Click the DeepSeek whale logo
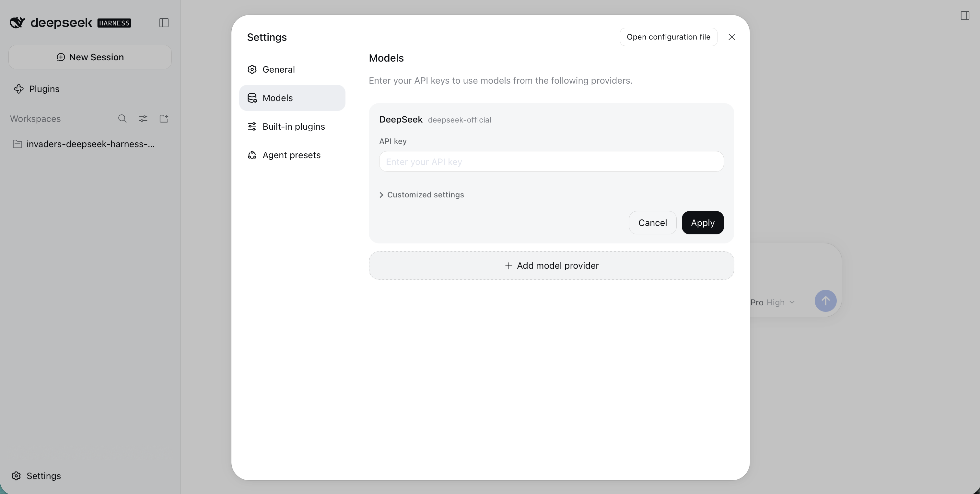 17,22
